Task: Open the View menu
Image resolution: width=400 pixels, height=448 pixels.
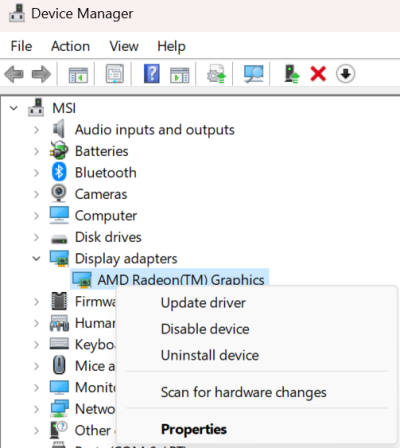Action: (x=124, y=46)
